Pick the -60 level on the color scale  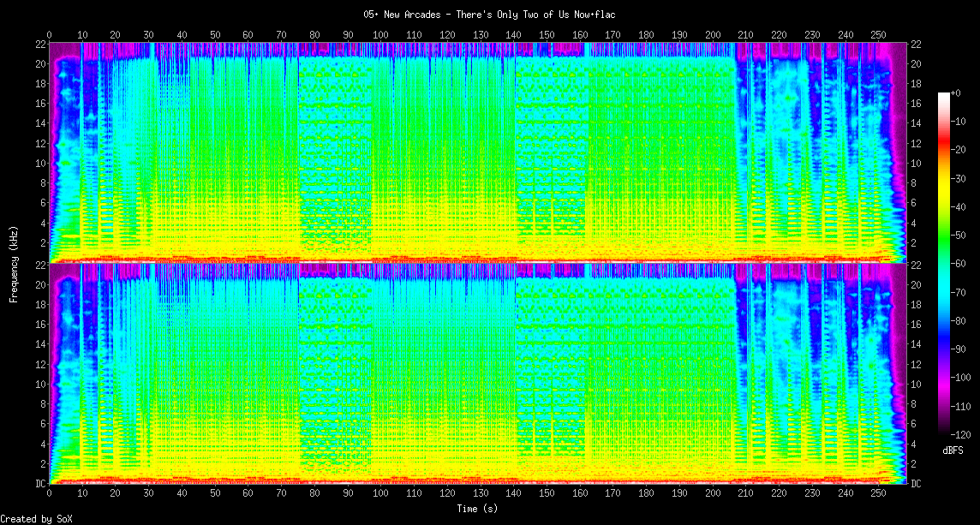[x=957, y=264]
